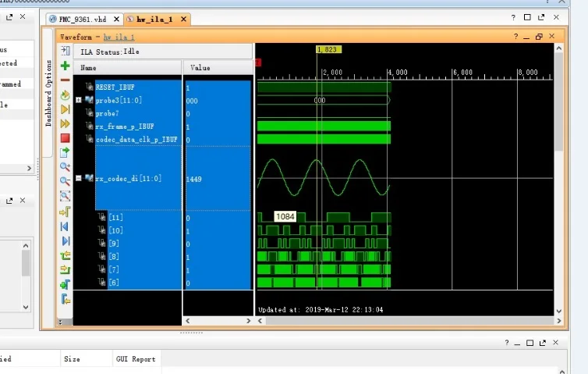Click the yellow 1,823 cursor marker
588x374 pixels.
[x=328, y=49]
